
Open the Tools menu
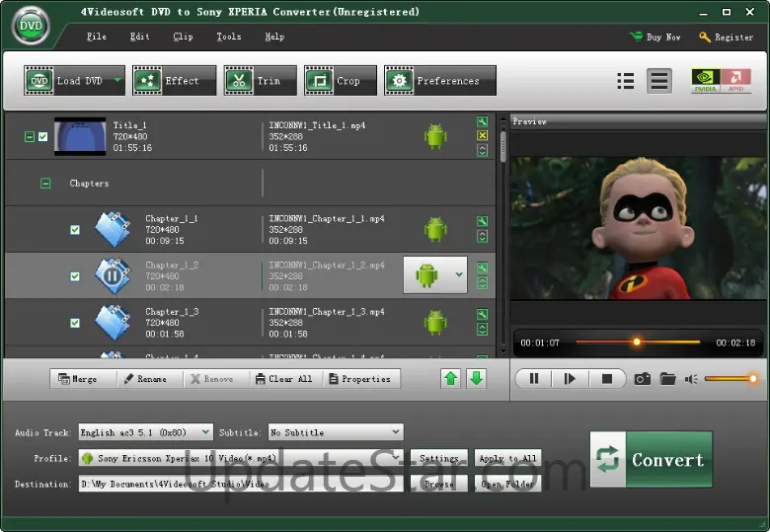(x=229, y=37)
